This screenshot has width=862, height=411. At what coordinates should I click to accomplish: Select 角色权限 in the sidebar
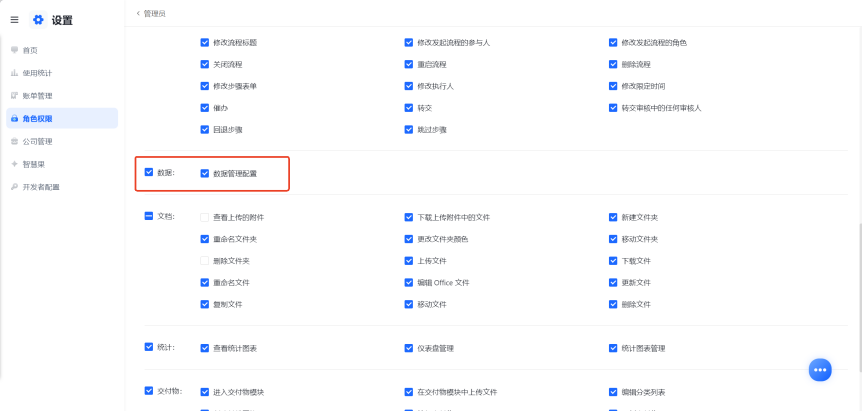62,118
